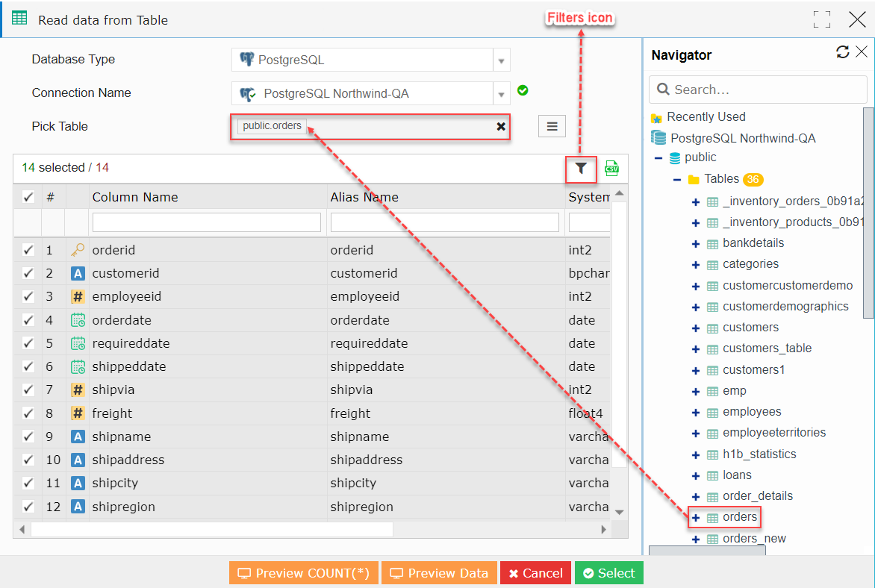The height and width of the screenshot is (588, 875).
Task: Click the fullscreen expand icon in the header
Action: [821, 20]
